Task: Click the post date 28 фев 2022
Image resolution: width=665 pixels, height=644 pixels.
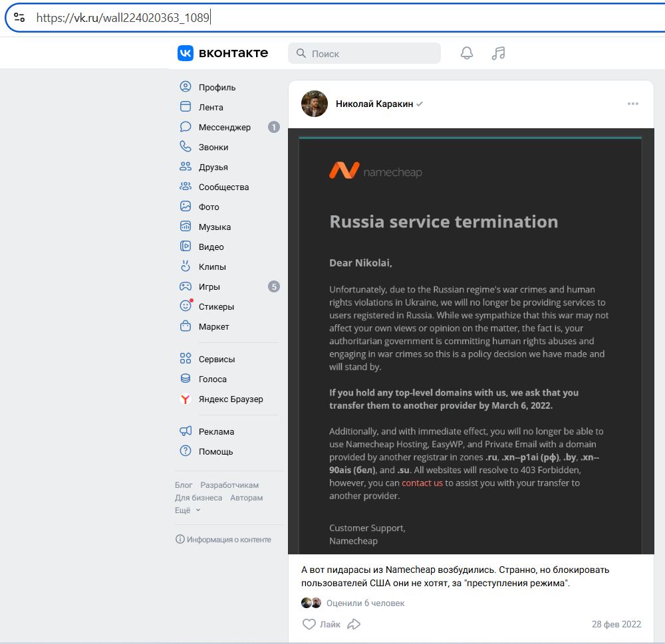Action: coord(616,624)
